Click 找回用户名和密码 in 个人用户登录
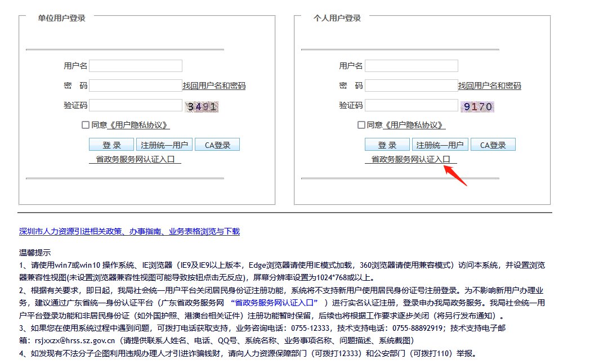Screen dimensions: 590x364 click(x=490, y=86)
